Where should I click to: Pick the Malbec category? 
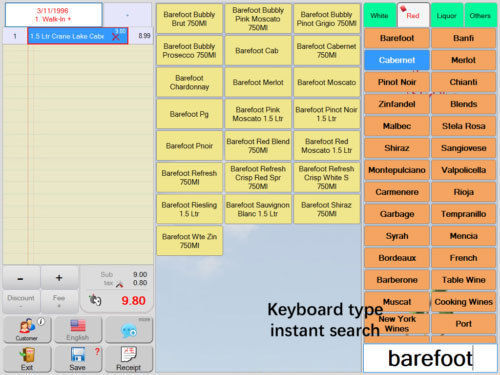point(397,126)
